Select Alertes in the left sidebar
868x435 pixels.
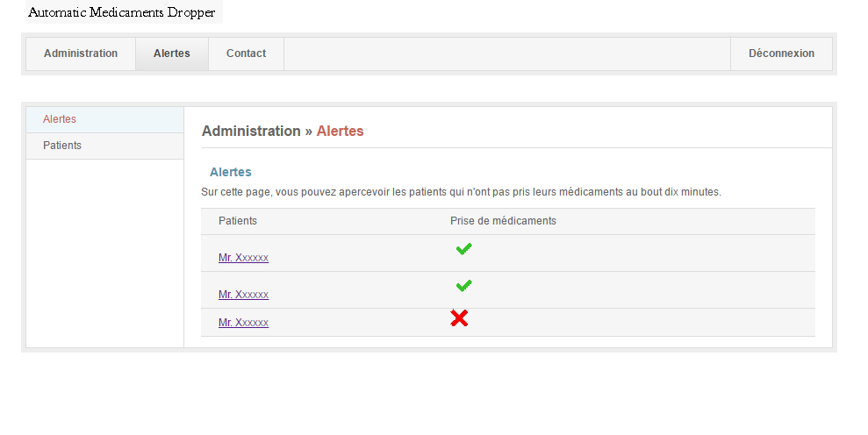[60, 119]
